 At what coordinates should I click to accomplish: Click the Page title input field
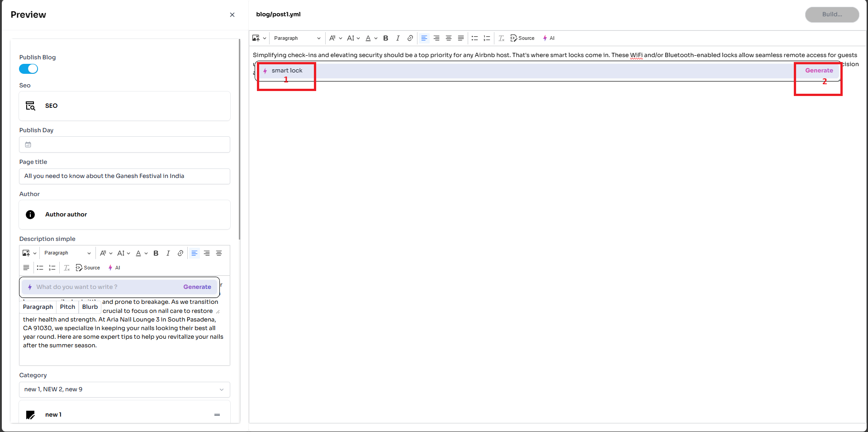[124, 176]
